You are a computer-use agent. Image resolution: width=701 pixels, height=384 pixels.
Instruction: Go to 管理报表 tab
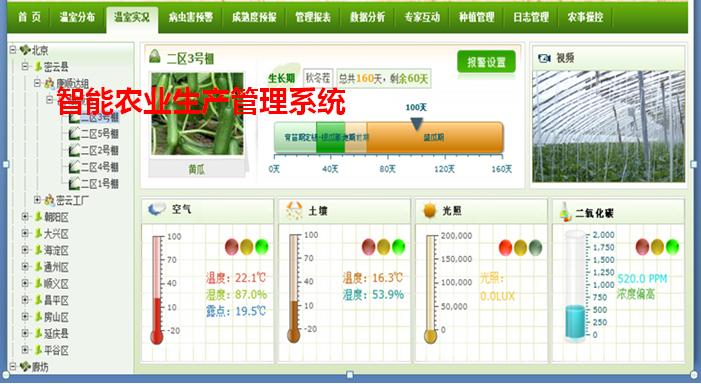pos(313,17)
